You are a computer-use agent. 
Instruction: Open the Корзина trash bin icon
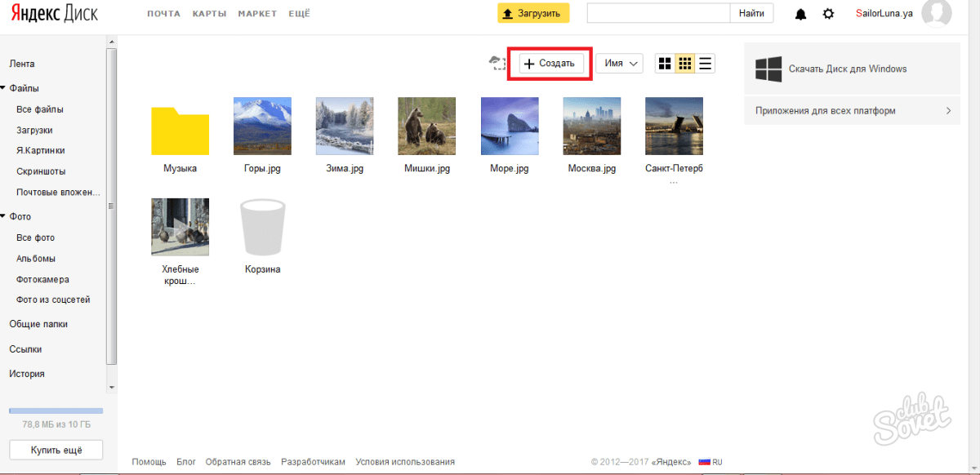tap(262, 229)
